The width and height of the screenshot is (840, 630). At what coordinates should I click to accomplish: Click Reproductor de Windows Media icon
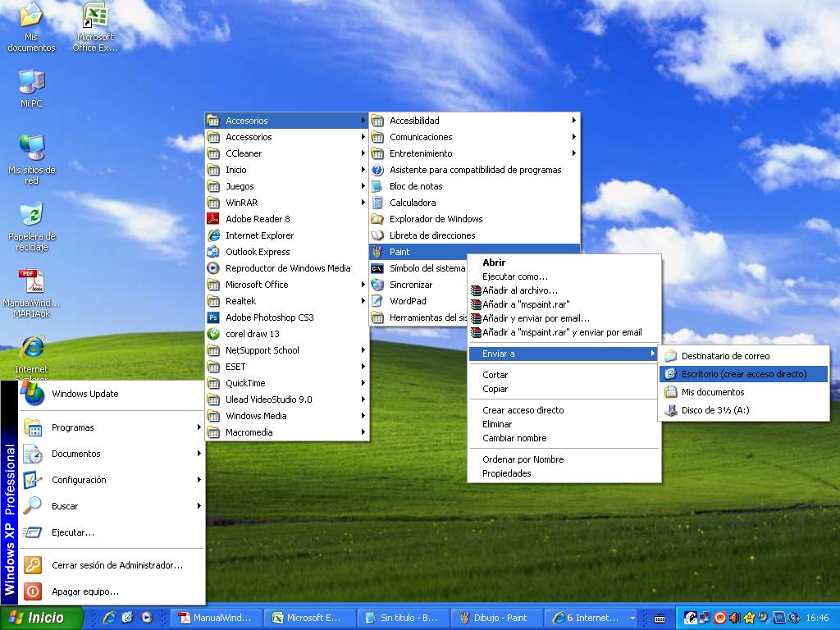click(213, 268)
